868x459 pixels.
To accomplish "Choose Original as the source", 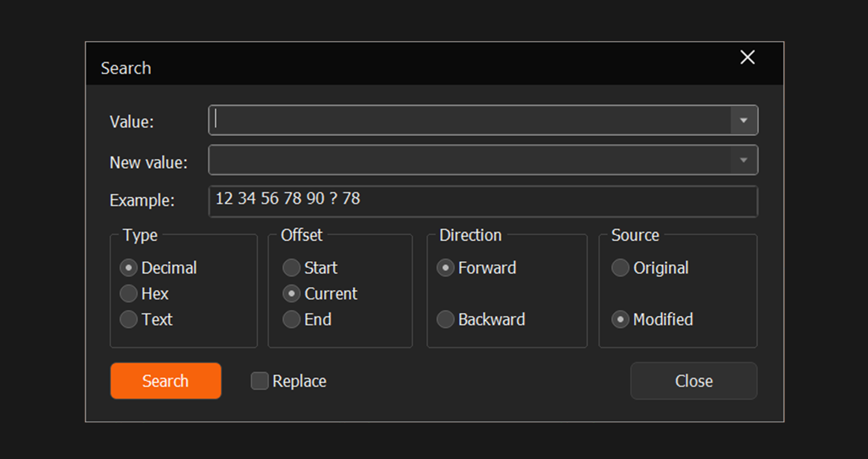I will coord(620,268).
